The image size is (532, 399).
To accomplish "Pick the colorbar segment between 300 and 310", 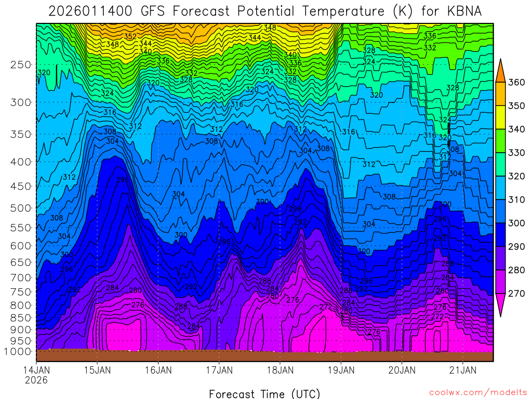I will pyautogui.click(x=500, y=211).
